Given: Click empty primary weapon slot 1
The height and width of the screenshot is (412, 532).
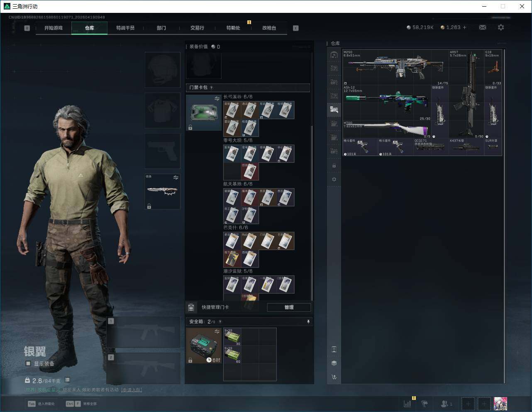Looking at the screenshot, I should 144,332.
